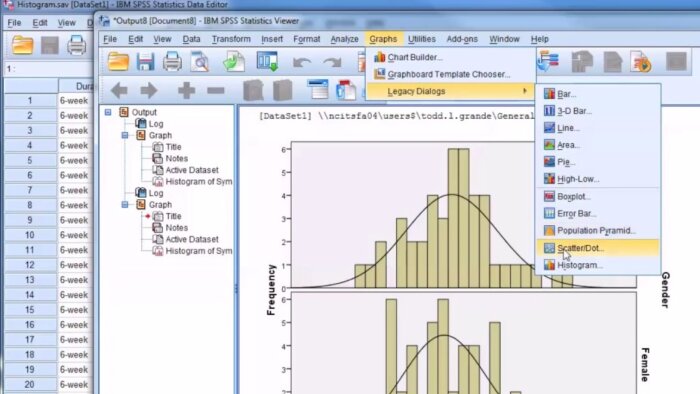Click the Print Preview magnifier icon

(200, 62)
